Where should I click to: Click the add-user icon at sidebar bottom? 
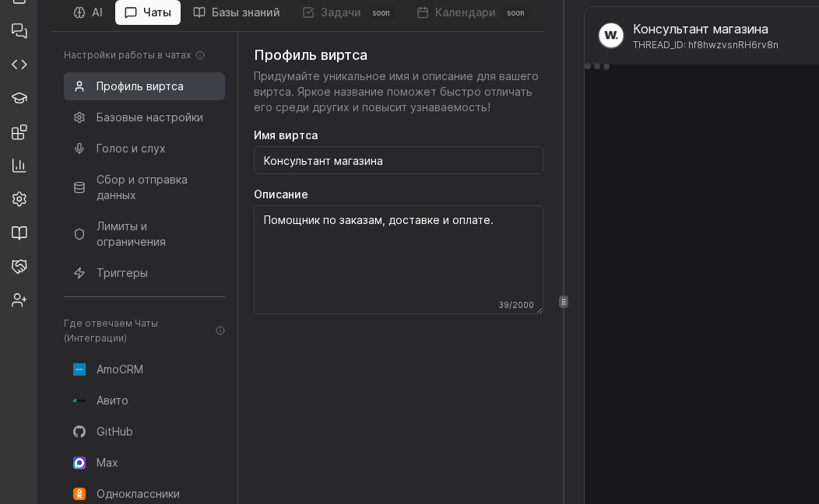[x=19, y=300]
